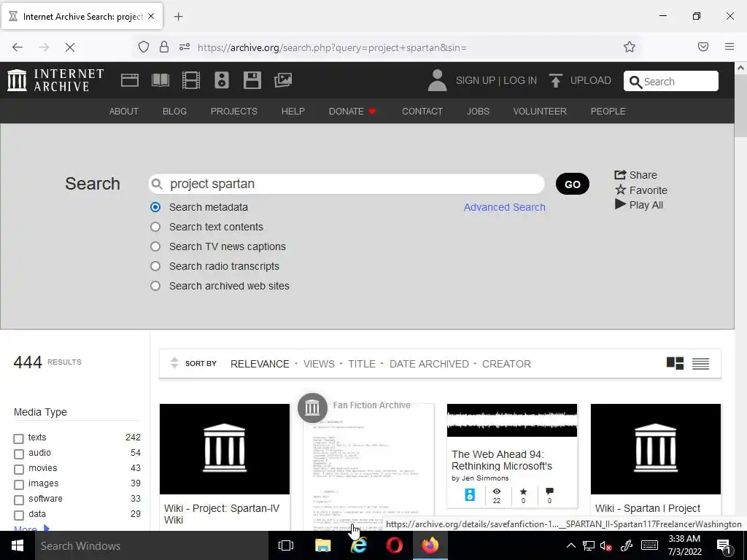Click the user avatar icon
747x560 pixels.
[x=437, y=80]
